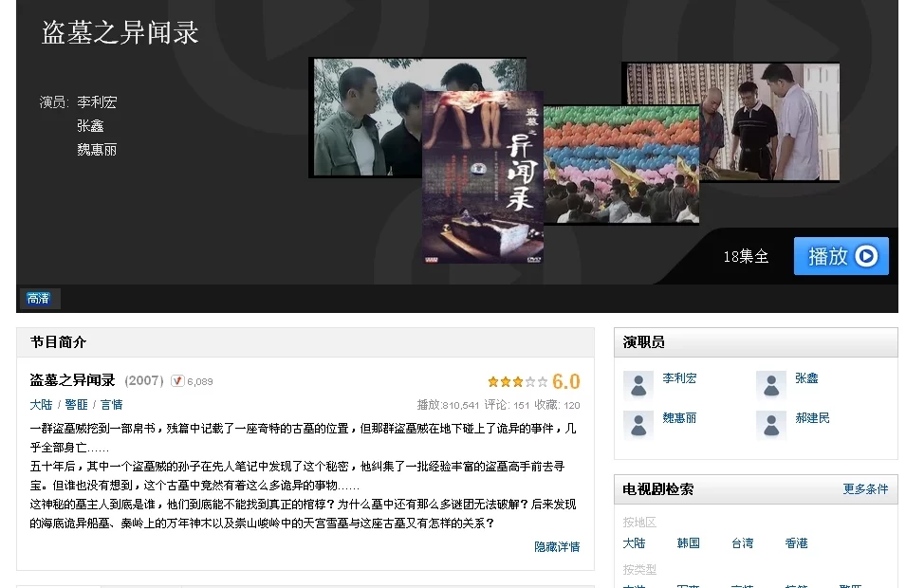Select the 大陆 region tag link
906x588 pixels.
[x=41, y=405]
